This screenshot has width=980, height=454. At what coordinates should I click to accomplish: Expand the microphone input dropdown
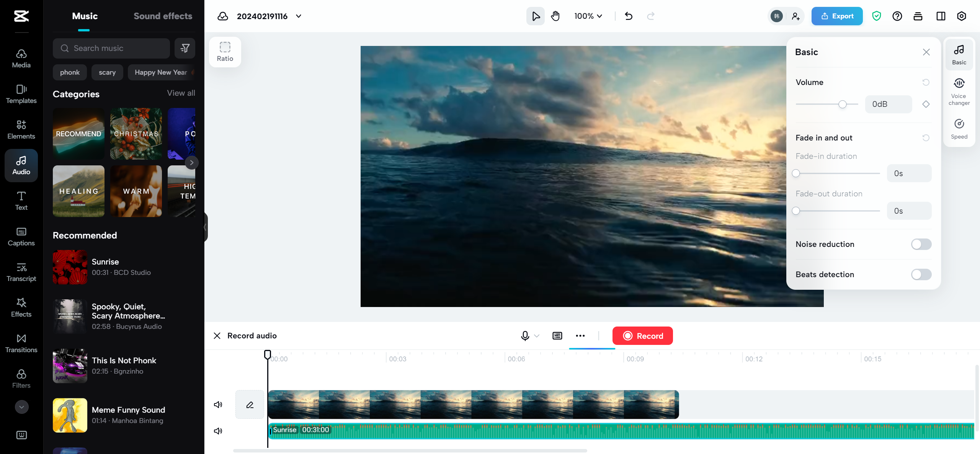(537, 336)
